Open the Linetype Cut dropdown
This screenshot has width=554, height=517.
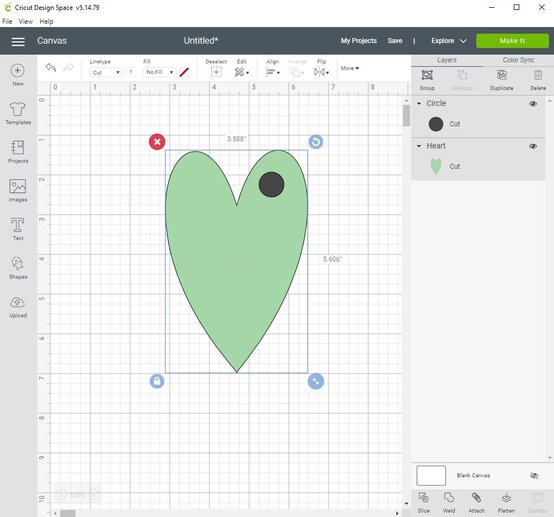[x=106, y=72]
